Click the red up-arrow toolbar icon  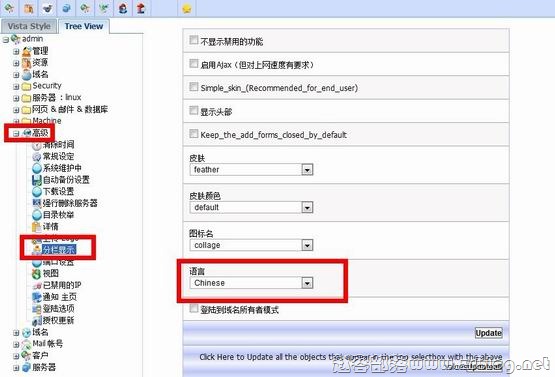(x=141, y=8)
